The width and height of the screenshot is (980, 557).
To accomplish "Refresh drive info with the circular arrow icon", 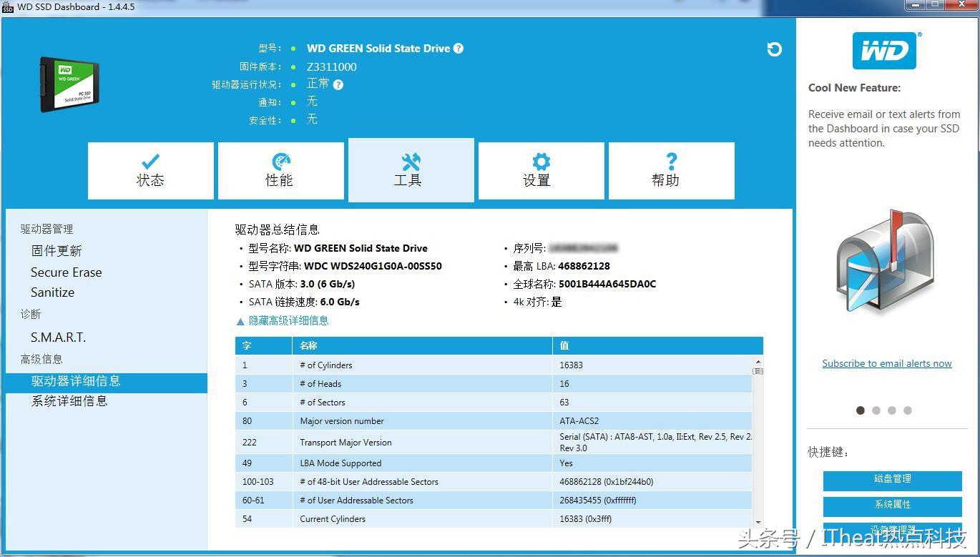I will click(x=775, y=49).
